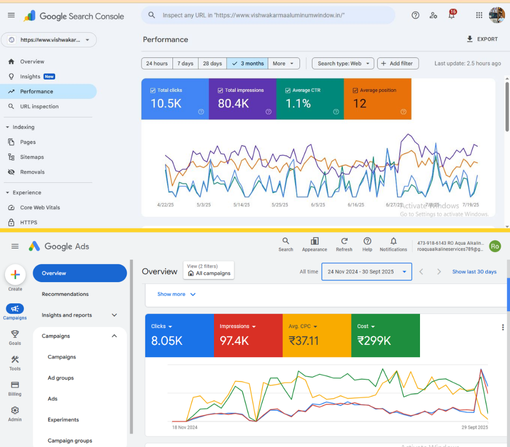
Task: Collapse the Indexing section
Action: click(x=8, y=127)
